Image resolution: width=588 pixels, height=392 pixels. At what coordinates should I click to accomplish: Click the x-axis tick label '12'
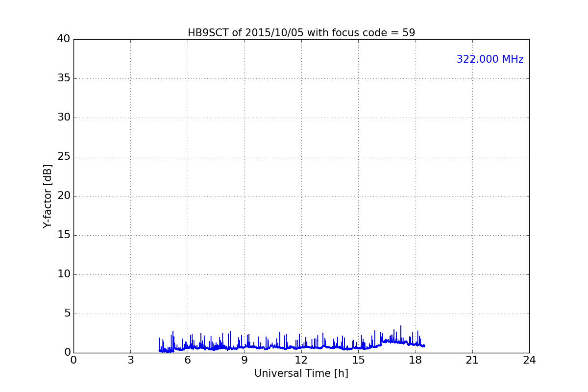301,360
